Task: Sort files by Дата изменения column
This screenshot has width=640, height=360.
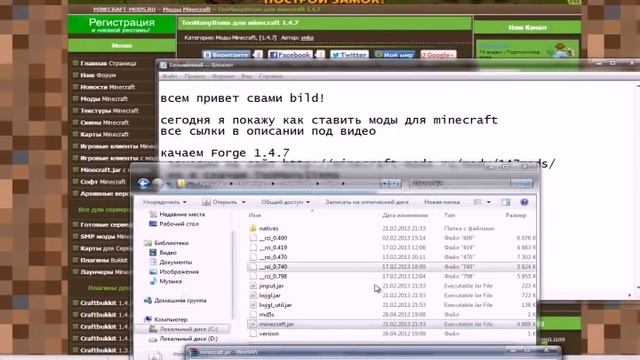Action: click(405, 215)
